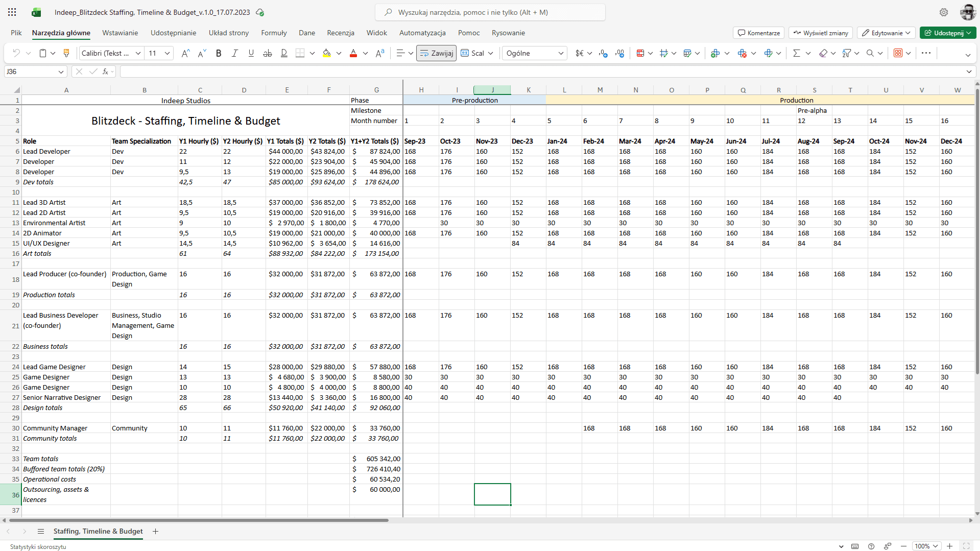The image size is (980, 551).
Task: Open the Plik menu
Action: (16, 33)
